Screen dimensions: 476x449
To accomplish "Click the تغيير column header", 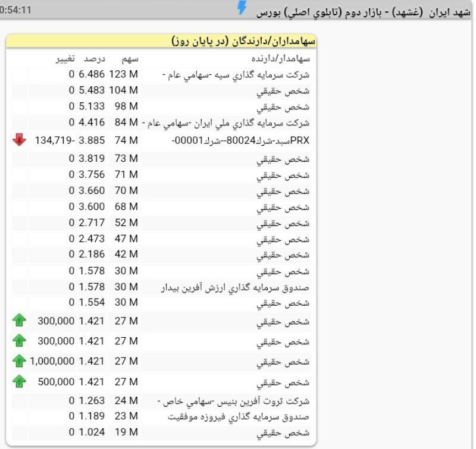I will pyautogui.click(x=65, y=58).
